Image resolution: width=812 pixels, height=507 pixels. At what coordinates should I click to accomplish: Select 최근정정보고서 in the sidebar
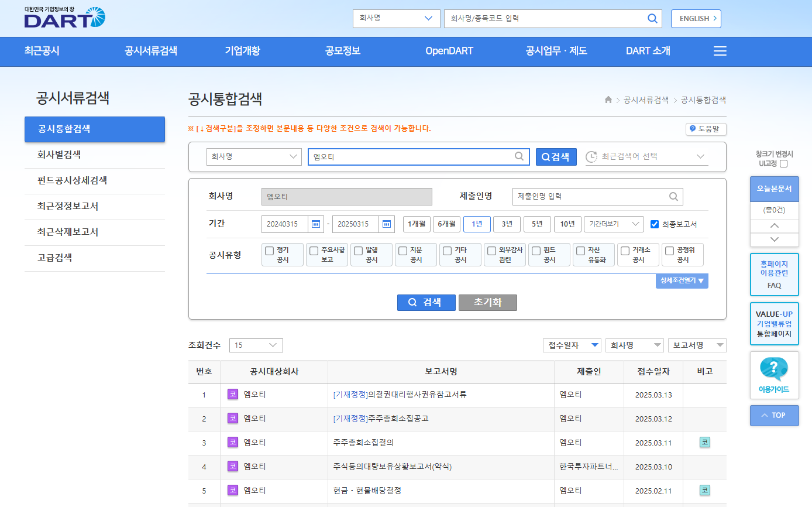pyautogui.click(x=95, y=207)
